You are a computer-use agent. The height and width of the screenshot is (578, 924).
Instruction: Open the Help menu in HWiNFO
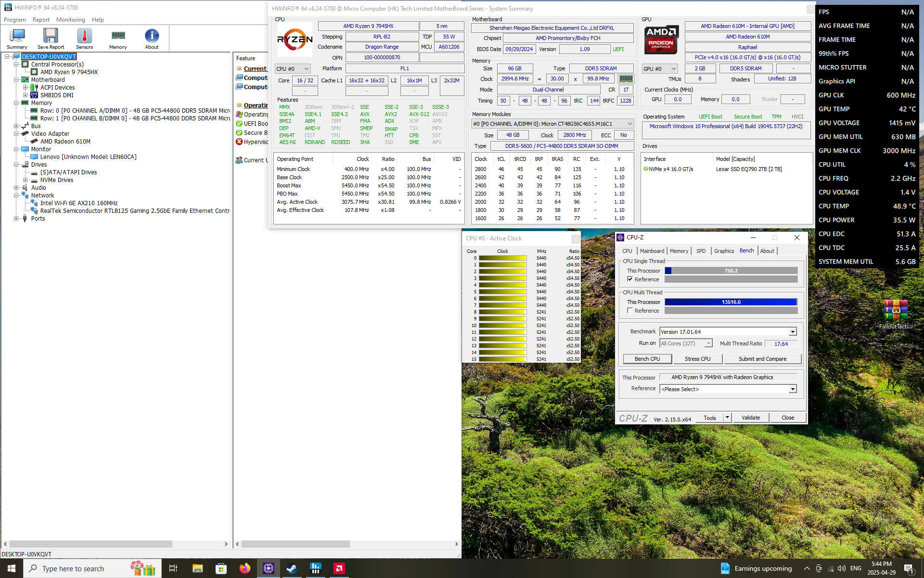point(98,20)
